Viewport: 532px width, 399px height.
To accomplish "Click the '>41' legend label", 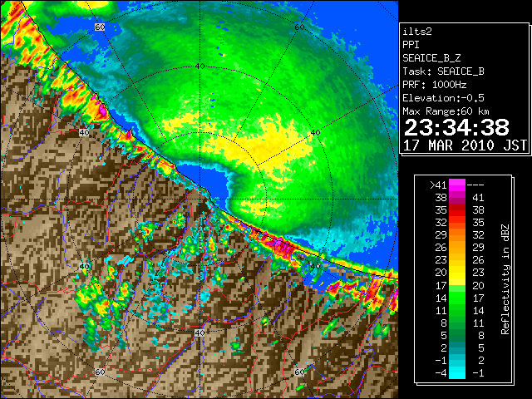I will pyautogui.click(x=438, y=185).
